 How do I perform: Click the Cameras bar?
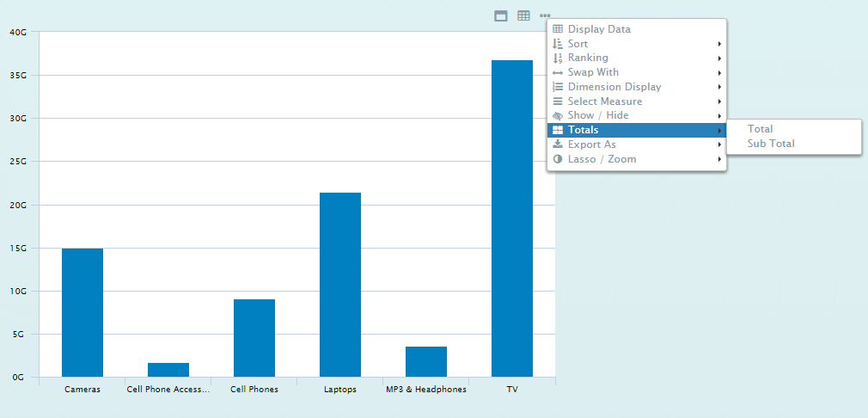83,312
